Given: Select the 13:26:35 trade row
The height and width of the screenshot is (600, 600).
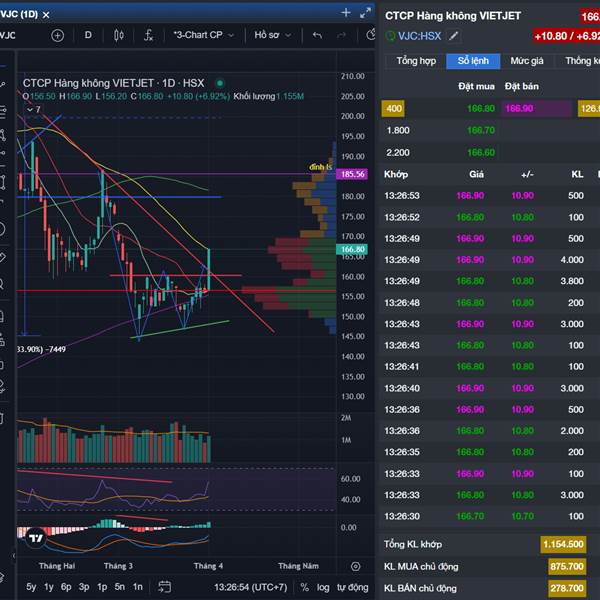Looking at the screenshot, I should (490, 452).
